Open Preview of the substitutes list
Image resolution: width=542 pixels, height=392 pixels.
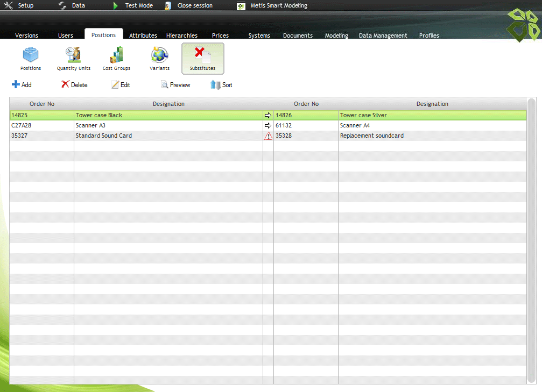tap(175, 85)
